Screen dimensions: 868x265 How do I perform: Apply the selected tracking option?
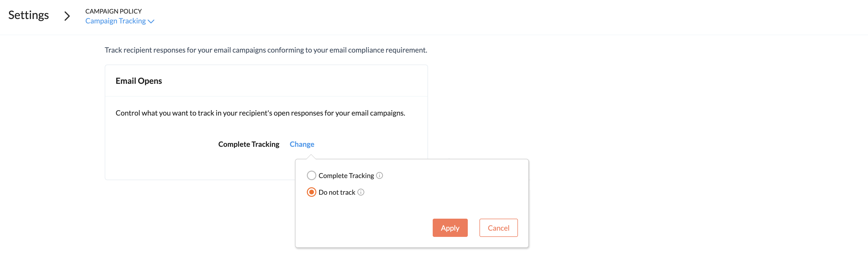pyautogui.click(x=450, y=228)
